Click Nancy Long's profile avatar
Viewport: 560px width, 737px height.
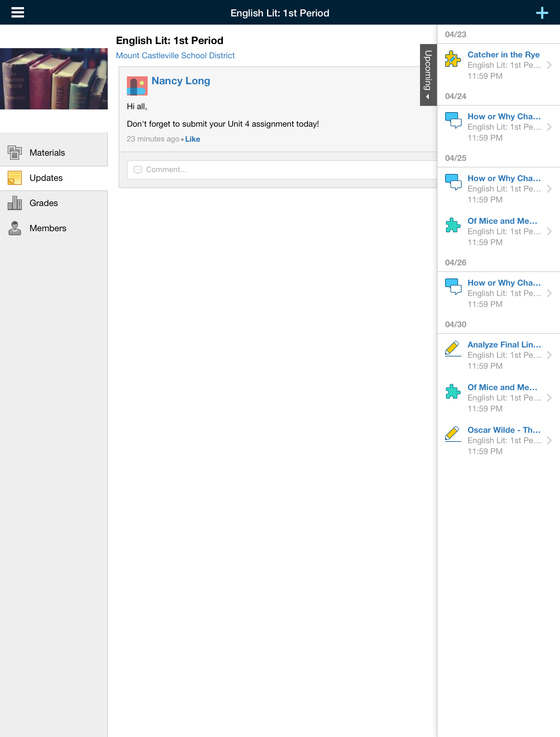[x=137, y=86]
